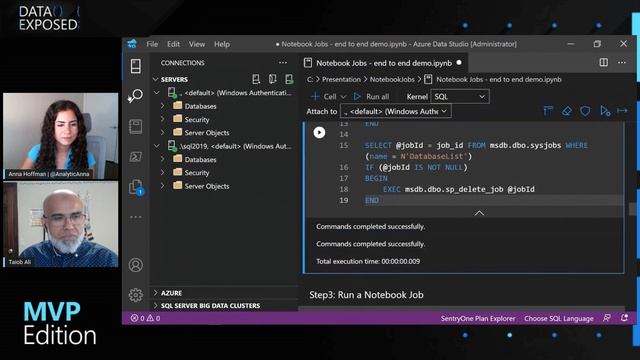640x360 pixels.
Task: Collapse the code cell with the chevron
Action: pos(479,213)
